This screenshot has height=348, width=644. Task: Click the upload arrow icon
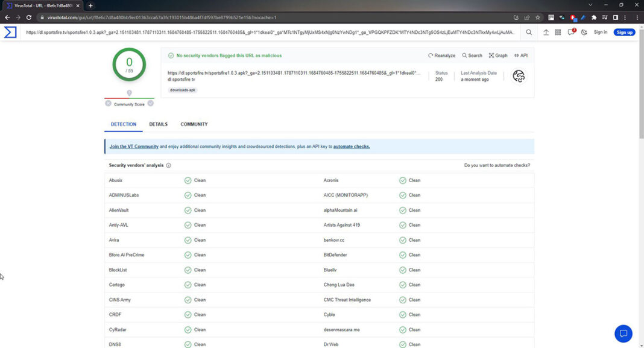click(x=546, y=33)
